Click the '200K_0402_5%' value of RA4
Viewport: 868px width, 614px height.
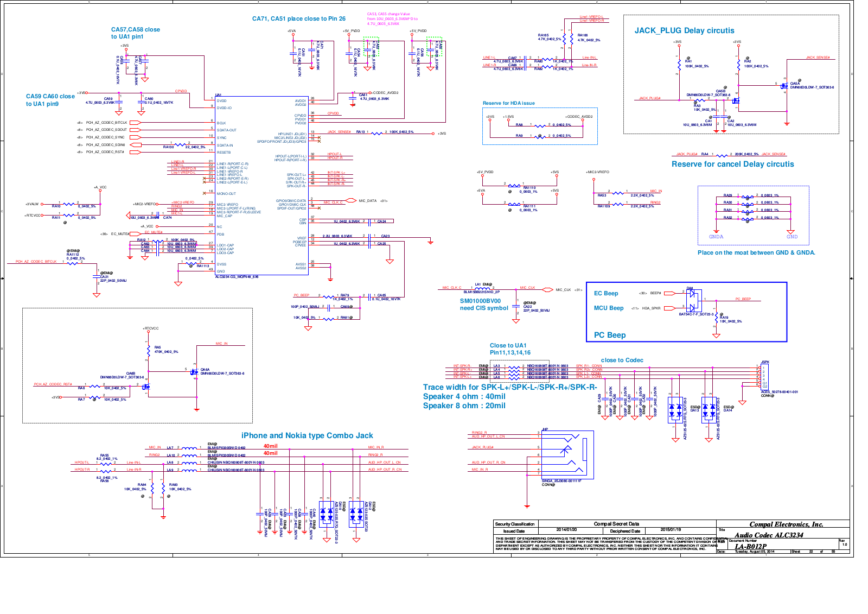click(x=747, y=154)
